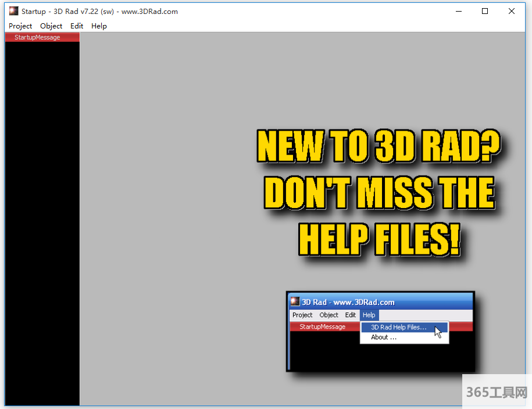532x409 pixels.
Task: Click the "Startup - 3D Rad v7.22" title text
Action: [x=99, y=11]
